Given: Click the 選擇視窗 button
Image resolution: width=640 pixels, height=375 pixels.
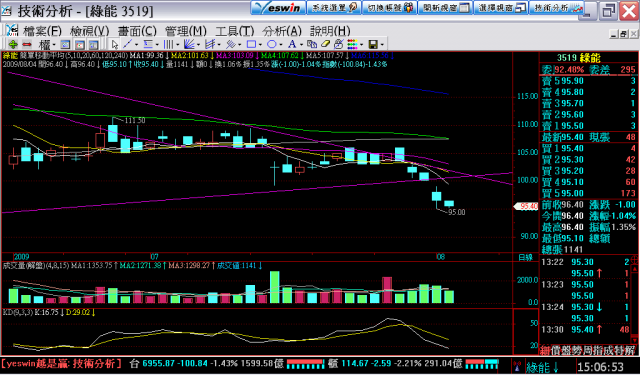Looking at the screenshot, I should click(x=501, y=8).
